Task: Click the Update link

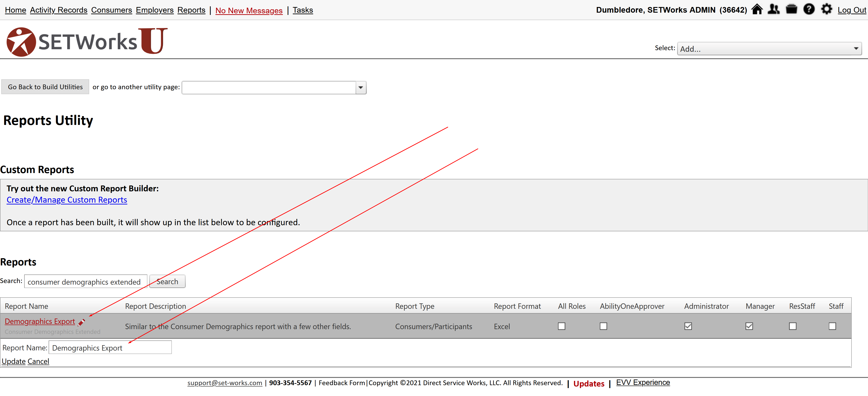Action: [14, 361]
